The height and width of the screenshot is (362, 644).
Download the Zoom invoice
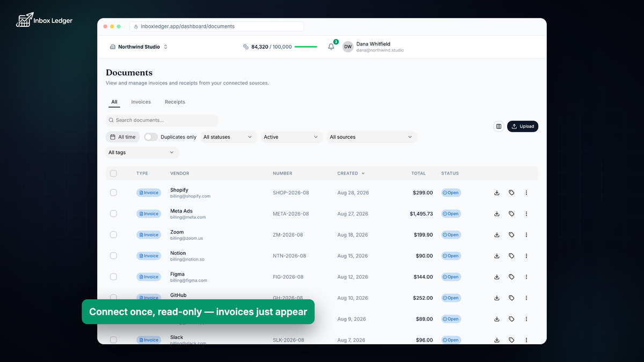pyautogui.click(x=497, y=235)
